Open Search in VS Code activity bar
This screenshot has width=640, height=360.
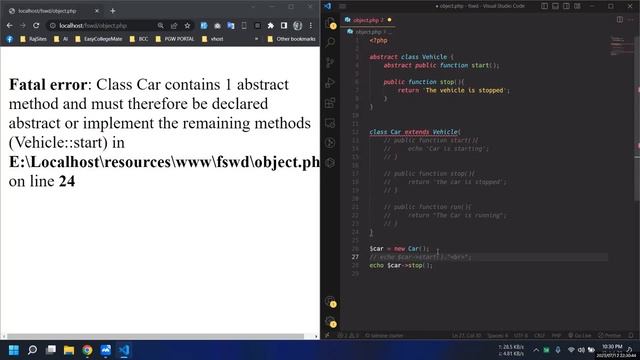[x=331, y=42]
